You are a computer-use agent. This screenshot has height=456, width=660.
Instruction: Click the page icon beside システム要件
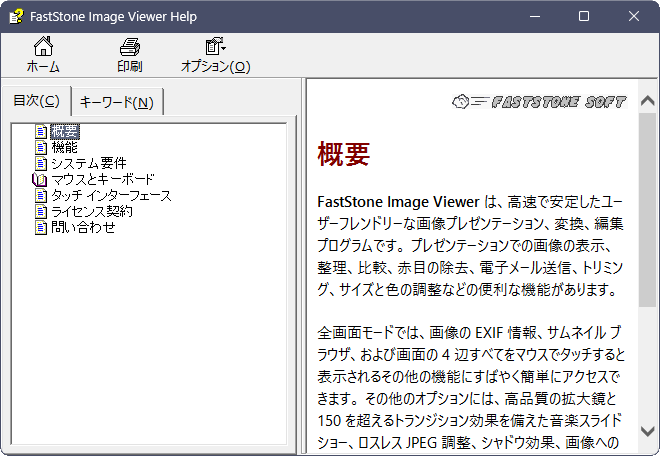[41, 164]
